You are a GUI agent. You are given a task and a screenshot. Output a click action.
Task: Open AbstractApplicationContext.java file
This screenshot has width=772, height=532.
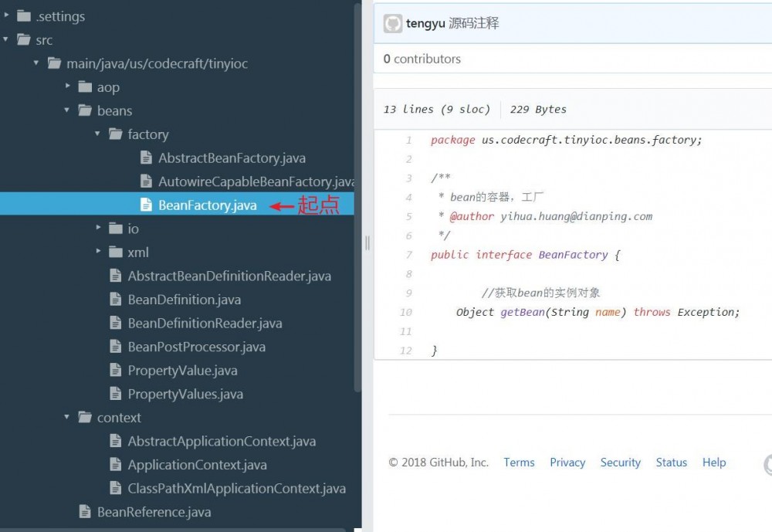222,441
